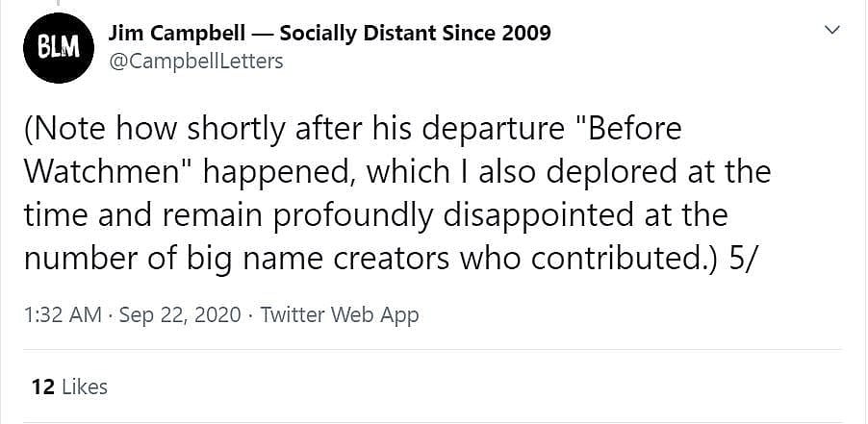The image size is (868, 424).
Task: Click the number 12 in likes count
Action: pyautogui.click(x=42, y=387)
